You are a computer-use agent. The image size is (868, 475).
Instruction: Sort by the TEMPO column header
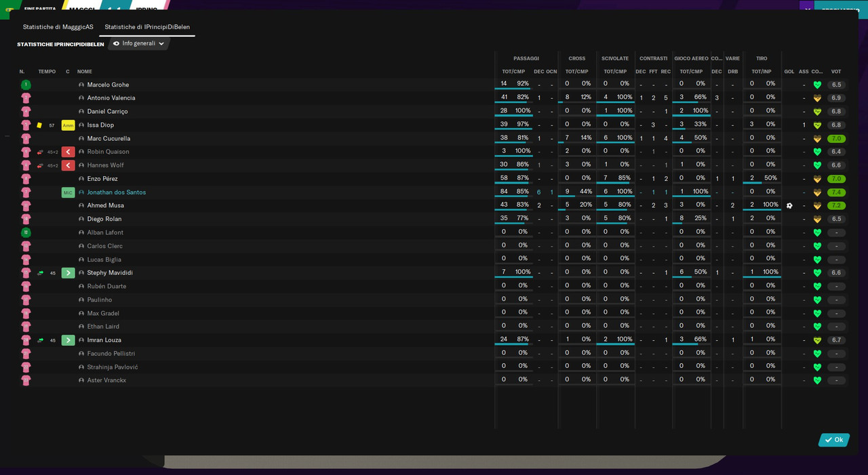[47, 72]
